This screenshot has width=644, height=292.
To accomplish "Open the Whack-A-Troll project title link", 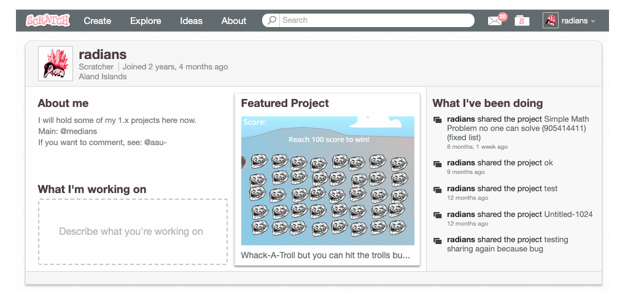I will click(325, 255).
